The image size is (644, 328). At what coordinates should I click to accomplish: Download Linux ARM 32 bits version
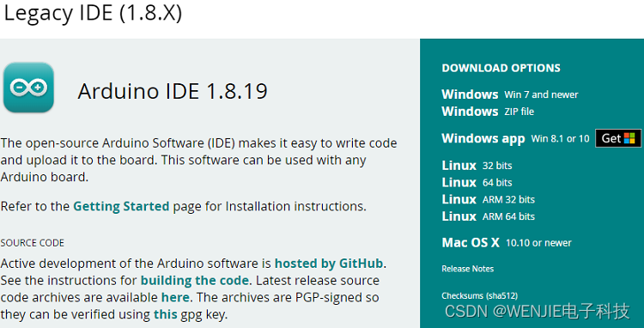489,199
